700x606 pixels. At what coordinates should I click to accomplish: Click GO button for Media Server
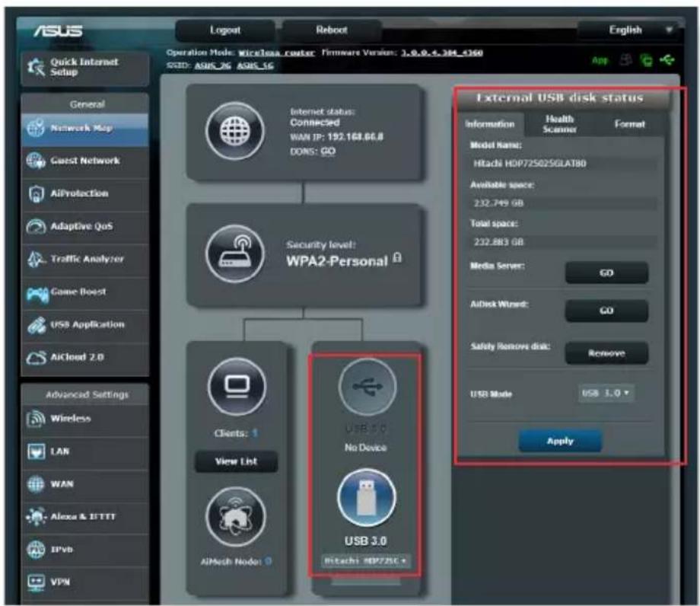click(x=606, y=273)
